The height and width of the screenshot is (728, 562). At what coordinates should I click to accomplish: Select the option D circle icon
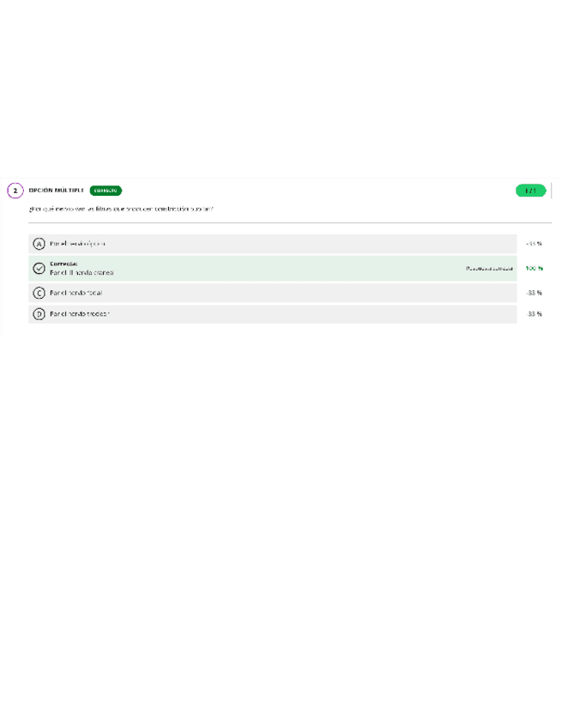point(39,314)
